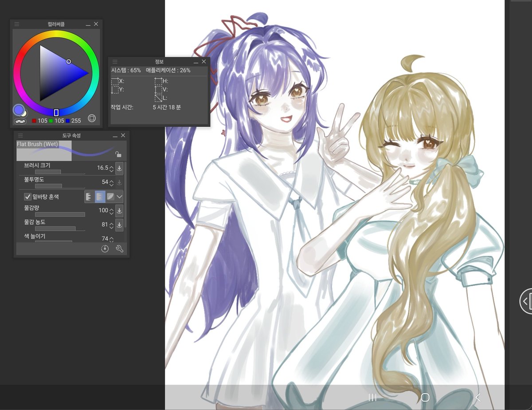
Task: Close the 컬러써클 panel
Action: (x=96, y=24)
